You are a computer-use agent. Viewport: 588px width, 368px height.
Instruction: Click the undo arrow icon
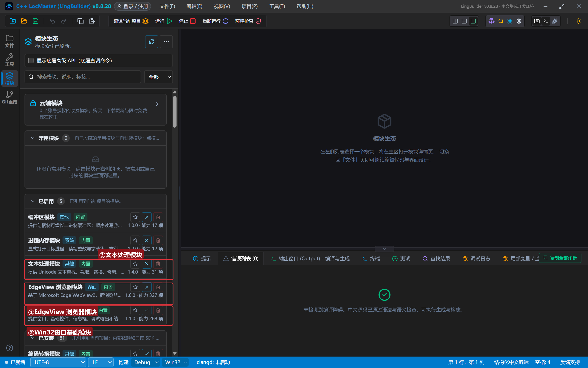(52, 21)
